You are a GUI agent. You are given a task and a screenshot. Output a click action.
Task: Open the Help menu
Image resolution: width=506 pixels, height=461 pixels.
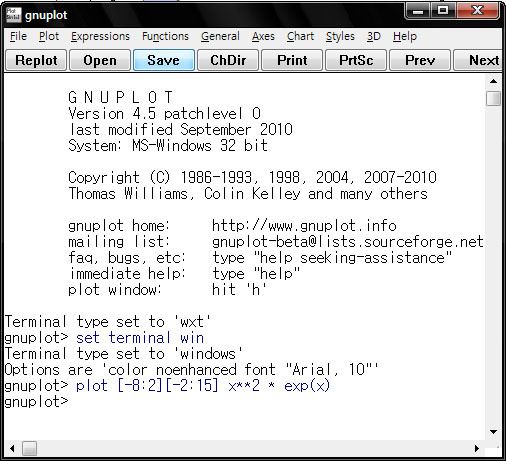[x=405, y=36]
